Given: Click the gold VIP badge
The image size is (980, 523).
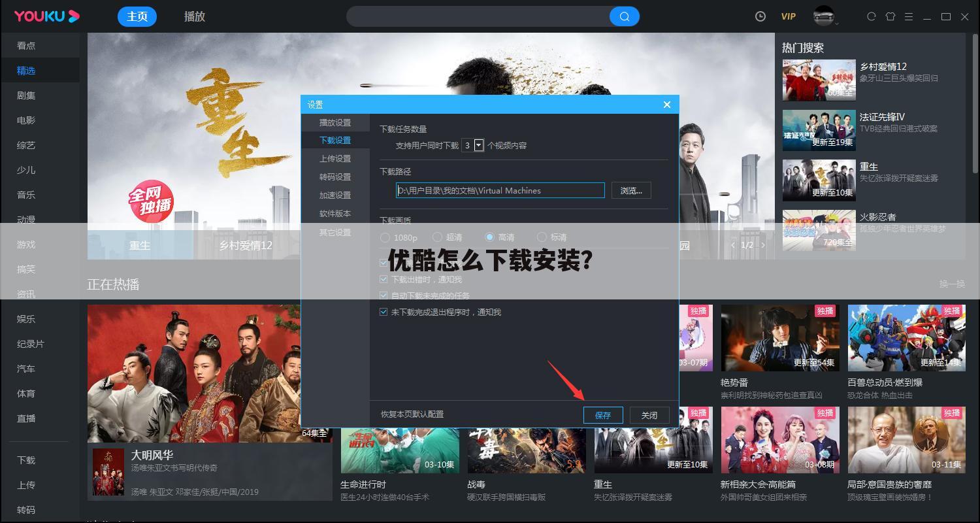Looking at the screenshot, I should pyautogui.click(x=788, y=16).
